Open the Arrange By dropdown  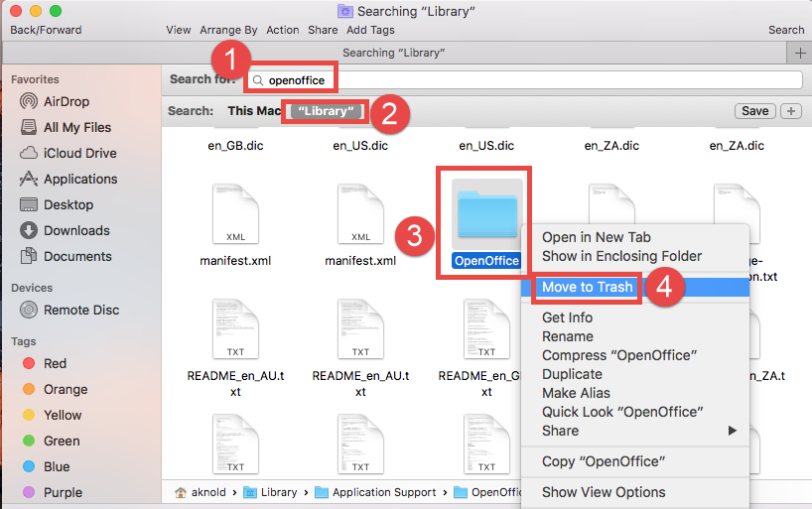tap(228, 30)
